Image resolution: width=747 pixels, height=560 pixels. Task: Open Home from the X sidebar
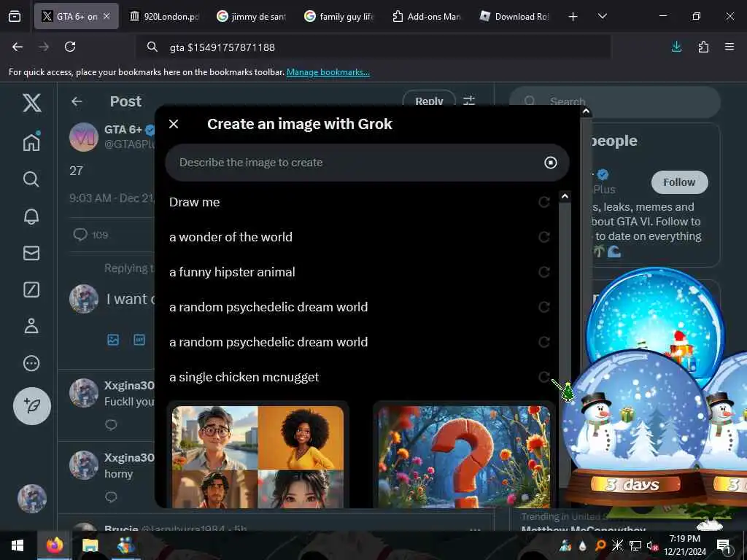pos(31,141)
